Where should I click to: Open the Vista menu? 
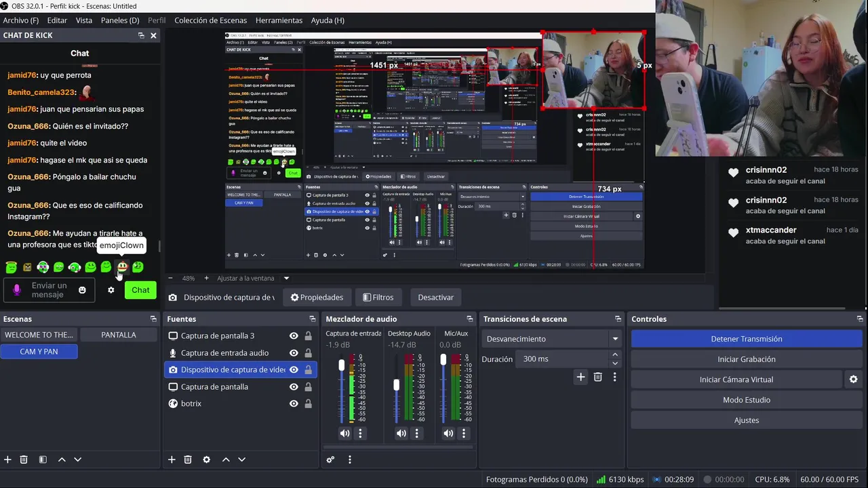click(84, 20)
